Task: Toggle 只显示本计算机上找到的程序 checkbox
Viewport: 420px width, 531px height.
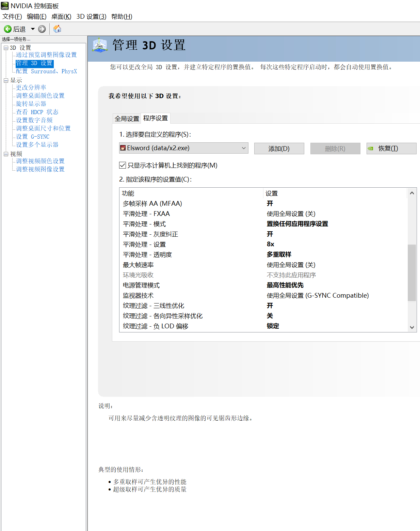Action: pyautogui.click(x=123, y=165)
